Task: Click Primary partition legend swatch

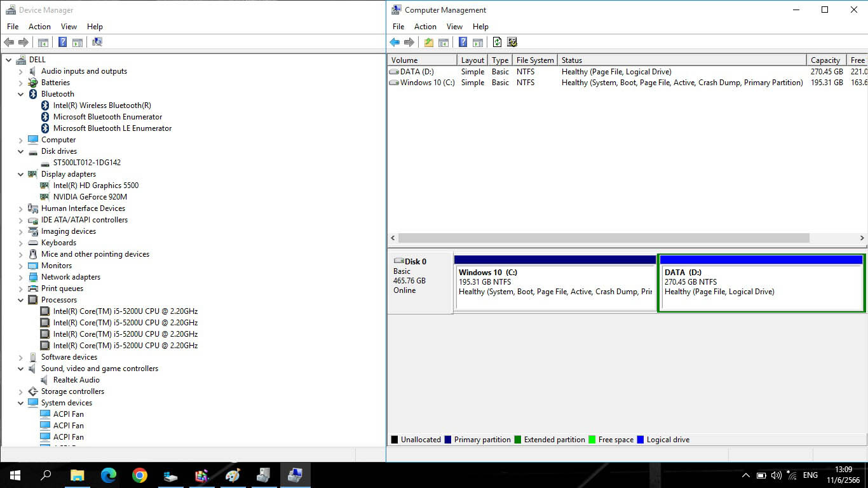Action: pyautogui.click(x=448, y=440)
